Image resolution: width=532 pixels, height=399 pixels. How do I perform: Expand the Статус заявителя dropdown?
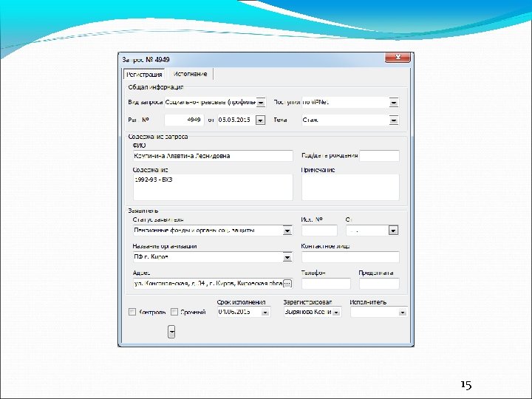coord(287,231)
